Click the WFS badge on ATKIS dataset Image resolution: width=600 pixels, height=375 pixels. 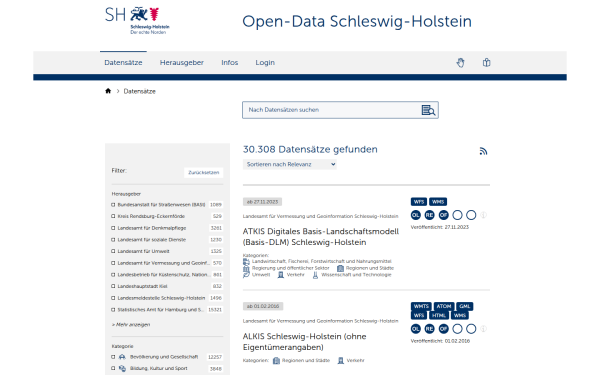click(419, 202)
